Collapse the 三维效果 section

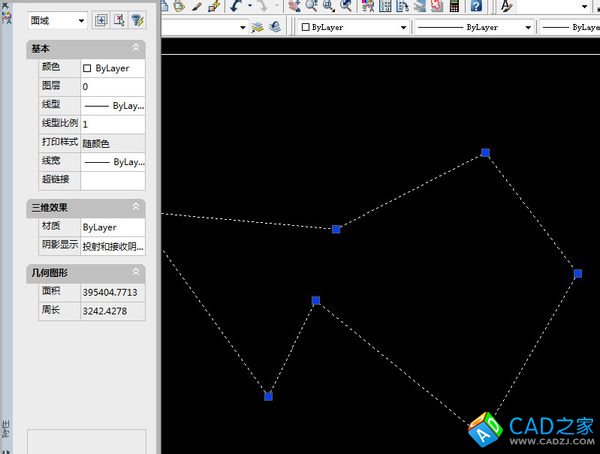click(x=136, y=207)
